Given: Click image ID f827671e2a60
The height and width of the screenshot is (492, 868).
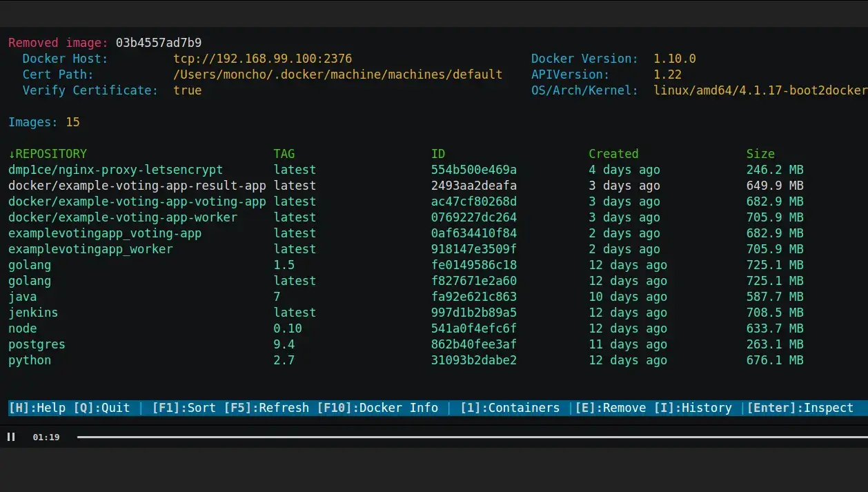Looking at the screenshot, I should coord(474,281).
